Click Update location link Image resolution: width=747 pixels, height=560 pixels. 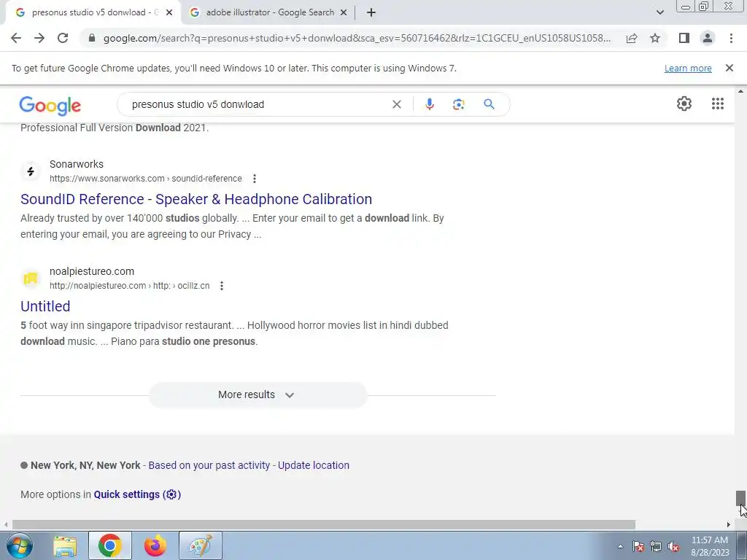click(x=314, y=465)
